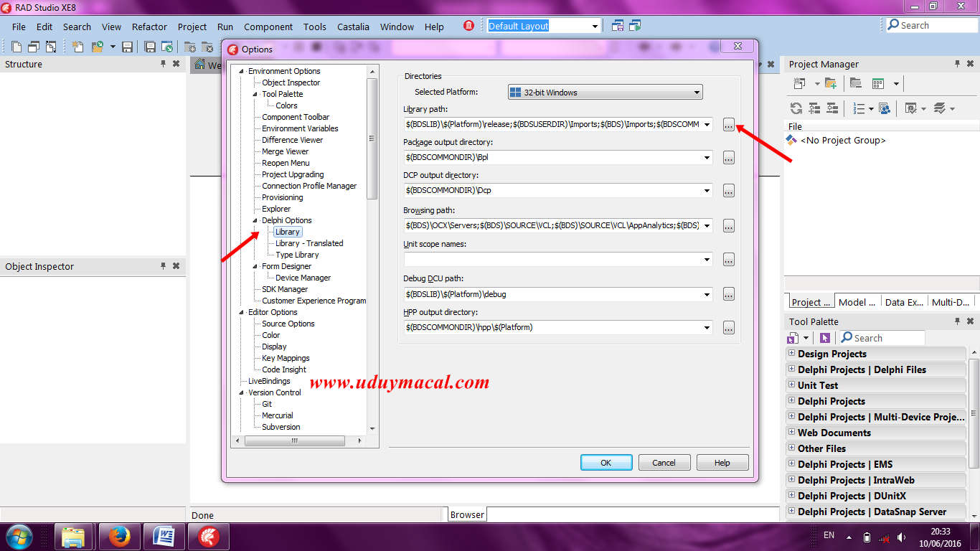Switch to the Data Explorer tab
The image size is (980, 551).
904,302
